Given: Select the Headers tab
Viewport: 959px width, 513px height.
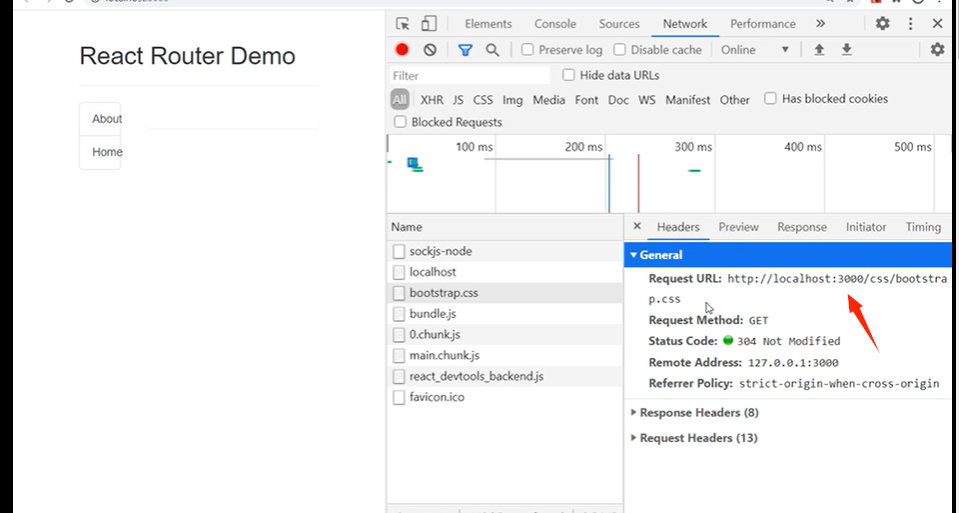Looking at the screenshot, I should coord(678,227).
